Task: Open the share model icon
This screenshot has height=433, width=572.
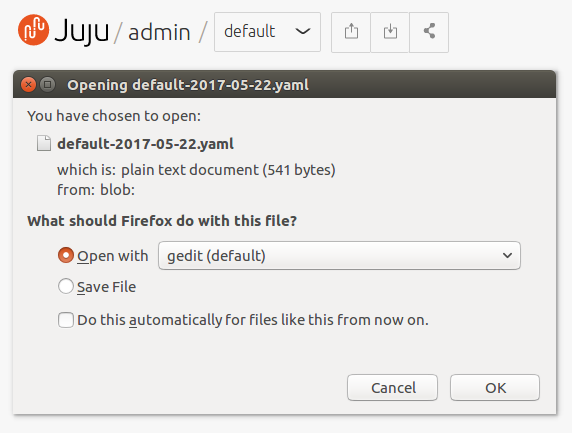Action: point(429,32)
